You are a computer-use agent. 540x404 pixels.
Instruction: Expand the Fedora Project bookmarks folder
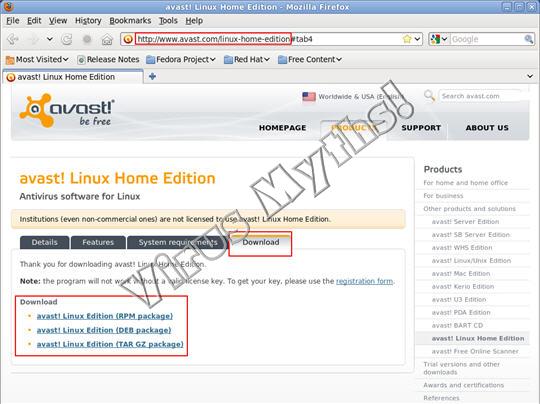coord(181,60)
